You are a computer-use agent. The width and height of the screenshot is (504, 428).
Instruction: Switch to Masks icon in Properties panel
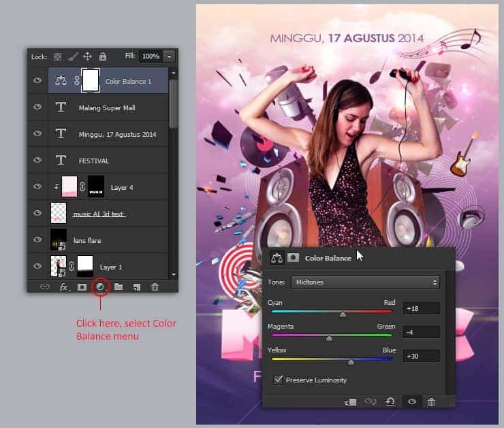point(293,257)
